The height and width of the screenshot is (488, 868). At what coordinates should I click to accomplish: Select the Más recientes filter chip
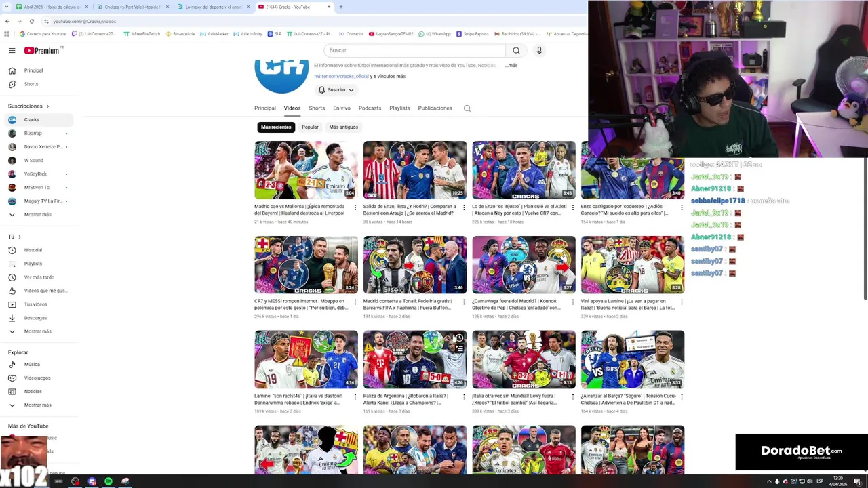click(x=276, y=127)
